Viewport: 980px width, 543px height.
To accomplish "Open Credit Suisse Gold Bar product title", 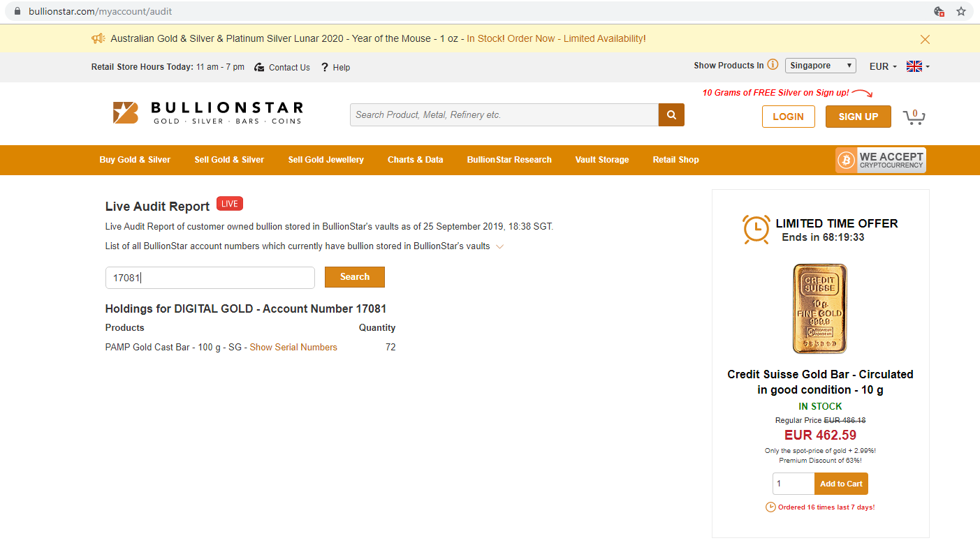I will coord(820,382).
